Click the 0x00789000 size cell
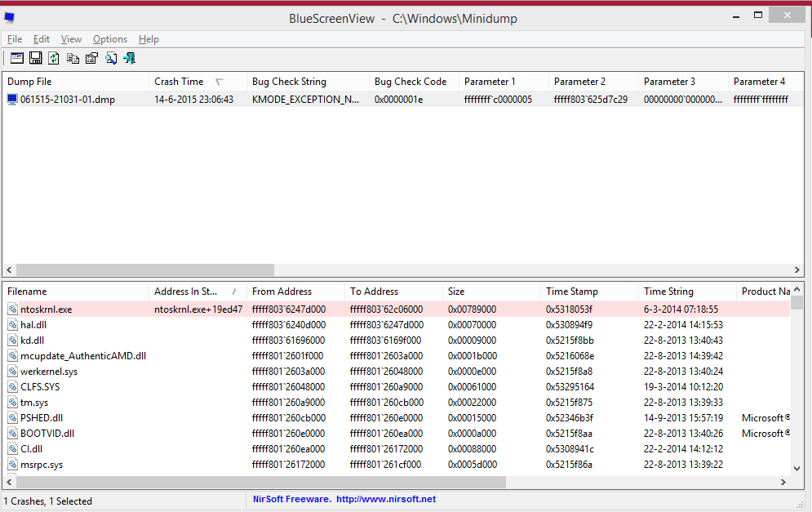Viewport: 812px width, 512px height. (x=472, y=309)
